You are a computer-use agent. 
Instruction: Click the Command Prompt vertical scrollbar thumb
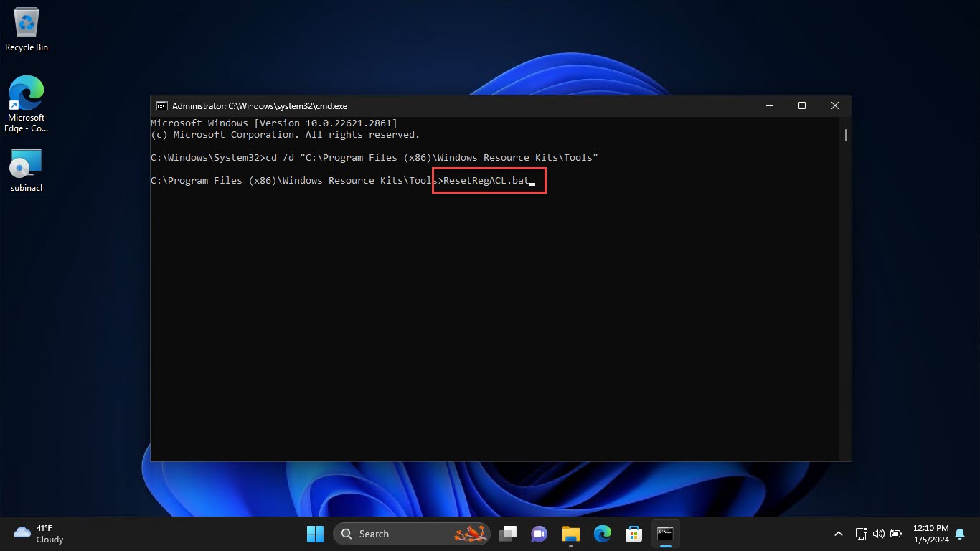click(x=846, y=135)
